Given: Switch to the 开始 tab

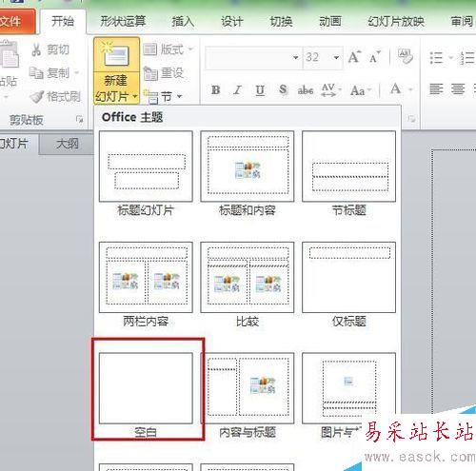Looking at the screenshot, I should click(63, 21).
